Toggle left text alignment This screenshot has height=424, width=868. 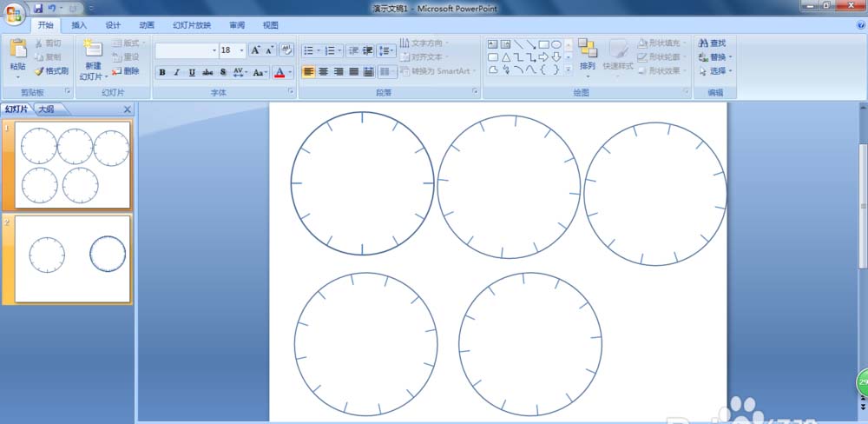coord(308,71)
